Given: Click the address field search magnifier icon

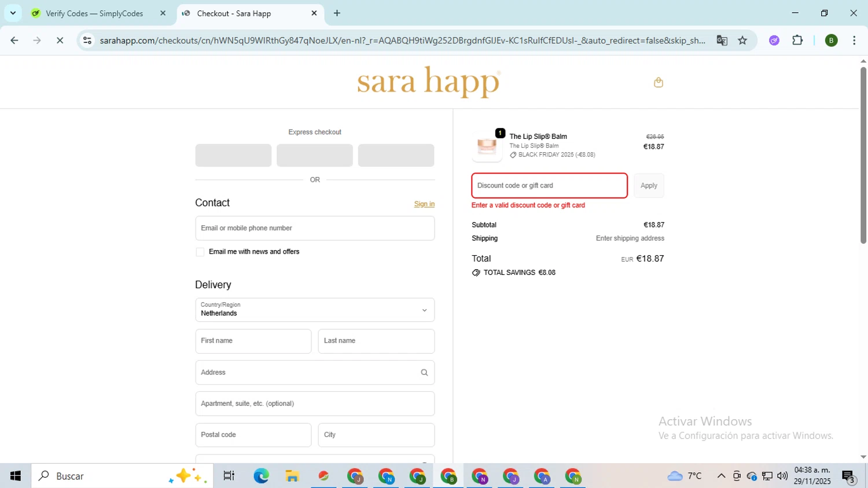Looking at the screenshot, I should pos(424,373).
